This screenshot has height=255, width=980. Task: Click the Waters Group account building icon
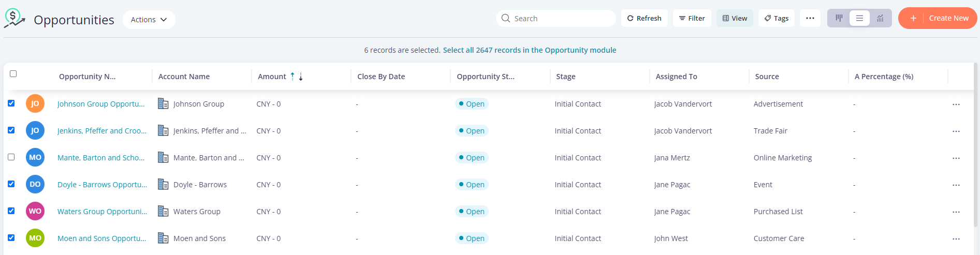point(163,212)
